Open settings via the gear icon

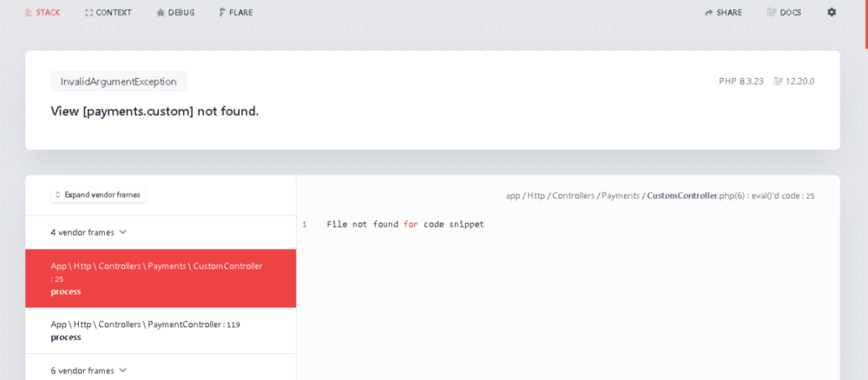[x=832, y=12]
